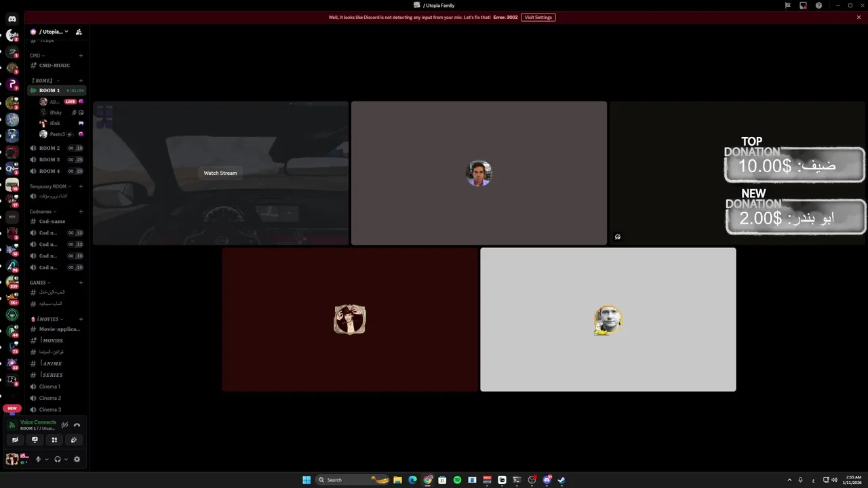Collapse the ROME category
868x488 pixels.
point(45,81)
